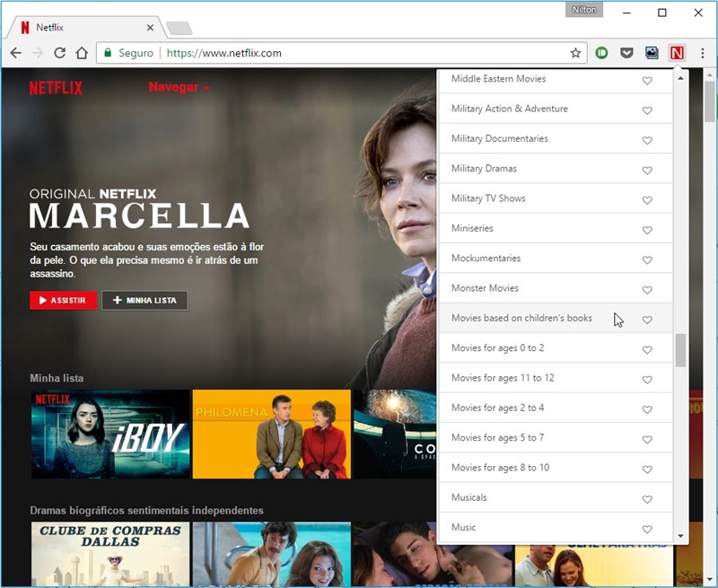
Task: Favorite Mockumentaries with heart icon
Action: click(647, 260)
